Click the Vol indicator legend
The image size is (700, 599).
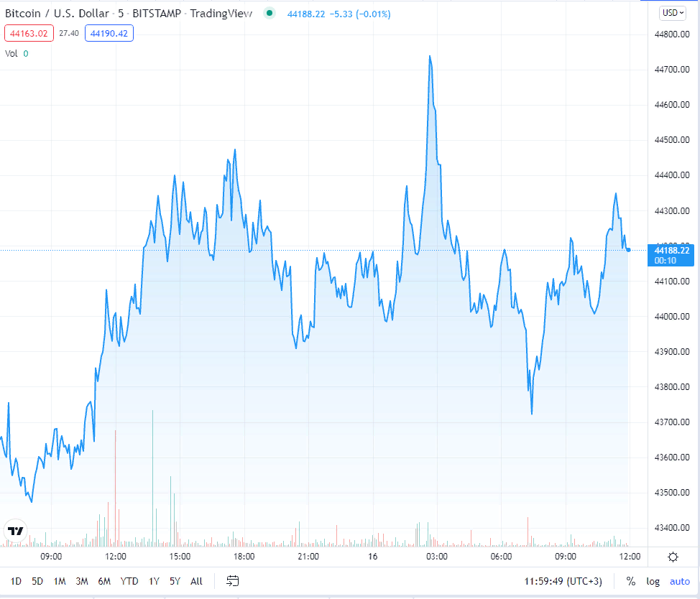click(x=11, y=53)
